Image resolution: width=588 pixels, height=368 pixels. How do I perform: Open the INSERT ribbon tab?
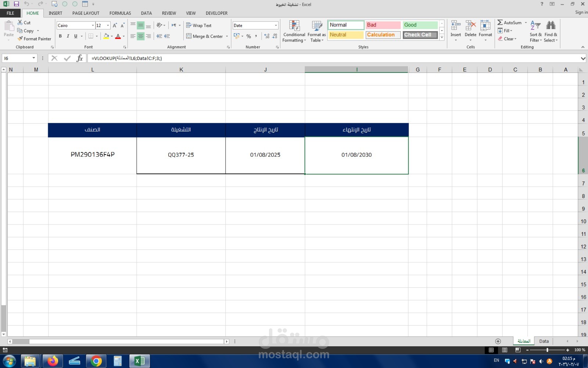tap(55, 13)
